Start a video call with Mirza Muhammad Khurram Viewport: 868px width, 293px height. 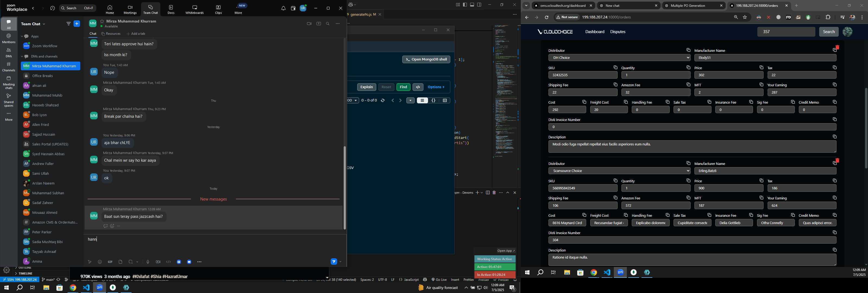(x=309, y=24)
